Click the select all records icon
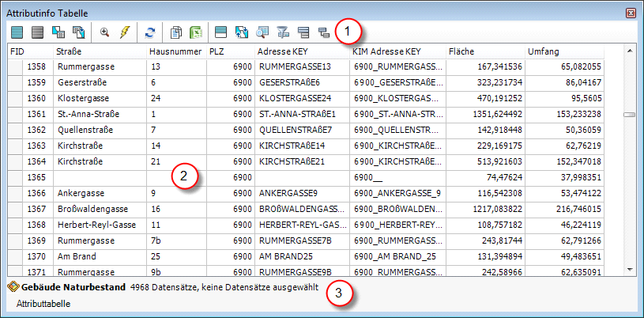 coord(17,32)
